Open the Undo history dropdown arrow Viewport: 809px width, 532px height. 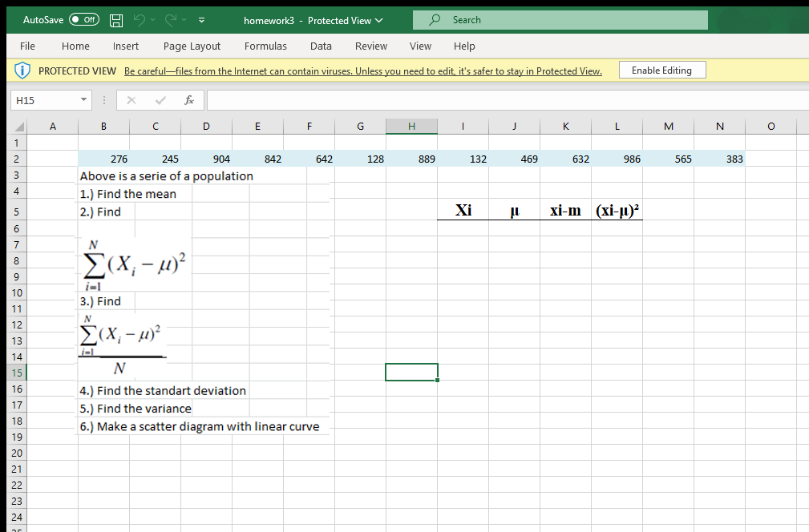[x=152, y=20]
